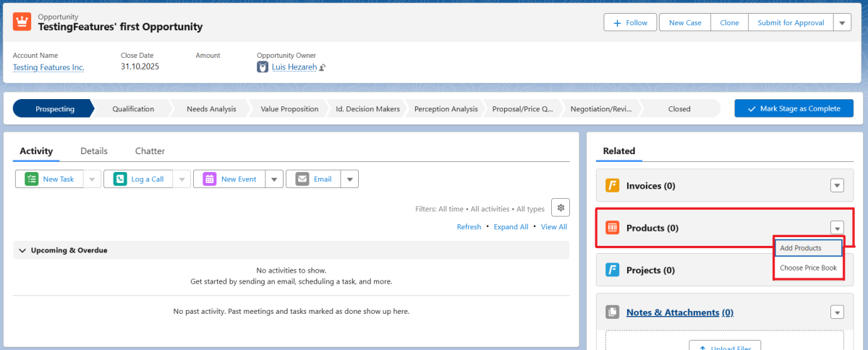
Task: Click the activity filter settings gear icon
Action: pyautogui.click(x=561, y=208)
